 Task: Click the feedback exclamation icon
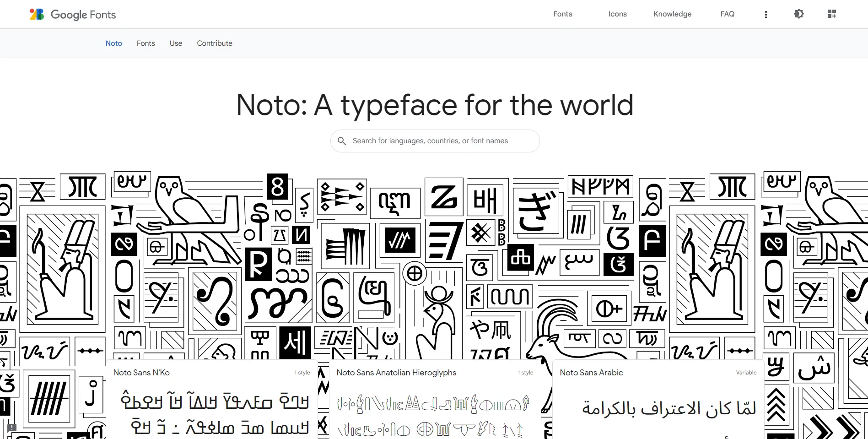(x=12, y=428)
